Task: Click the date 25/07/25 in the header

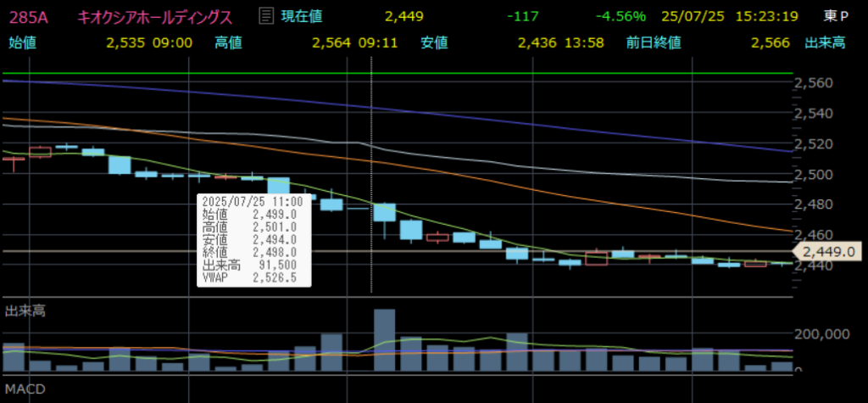Action: click(x=693, y=17)
